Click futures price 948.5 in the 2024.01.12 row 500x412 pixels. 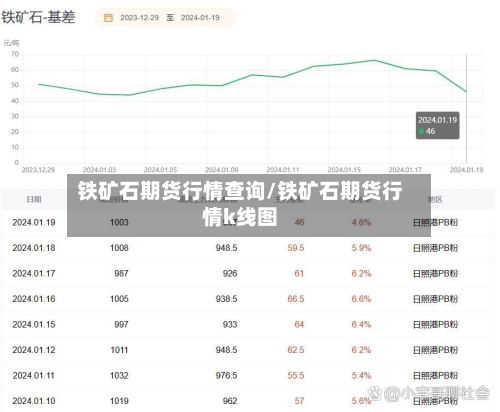point(226,350)
